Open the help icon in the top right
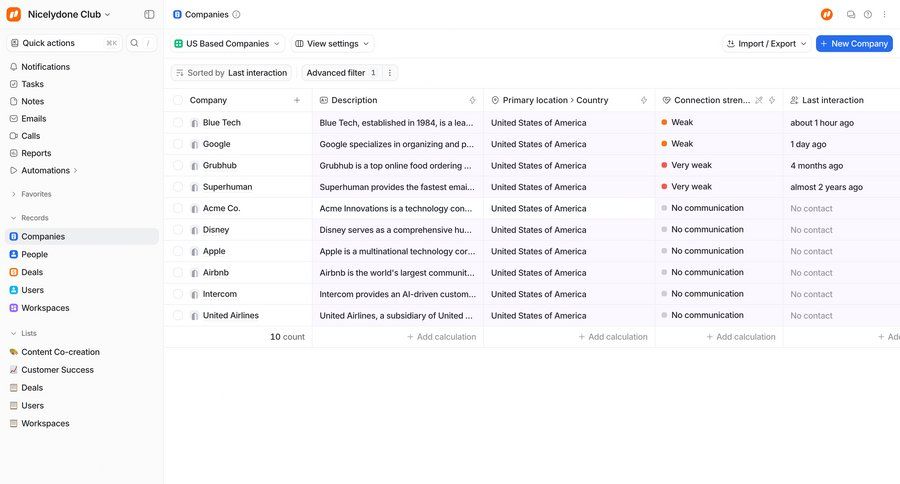The width and height of the screenshot is (900, 484). coord(868,14)
